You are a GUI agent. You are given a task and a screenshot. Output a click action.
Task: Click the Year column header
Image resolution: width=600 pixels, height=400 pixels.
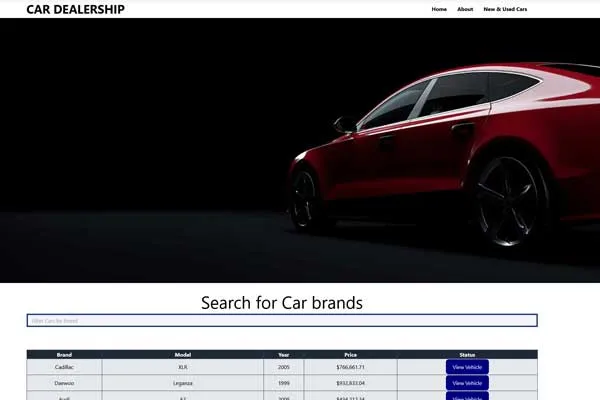pos(284,354)
